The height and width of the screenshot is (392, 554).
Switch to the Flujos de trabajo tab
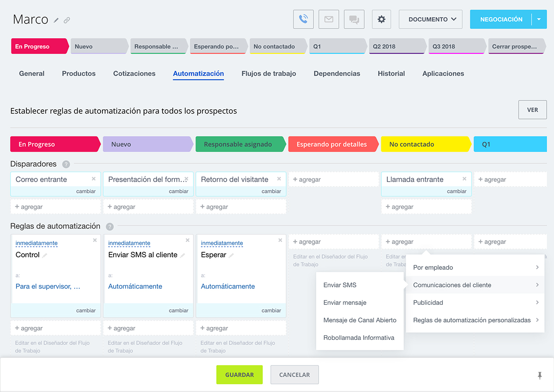[269, 73]
